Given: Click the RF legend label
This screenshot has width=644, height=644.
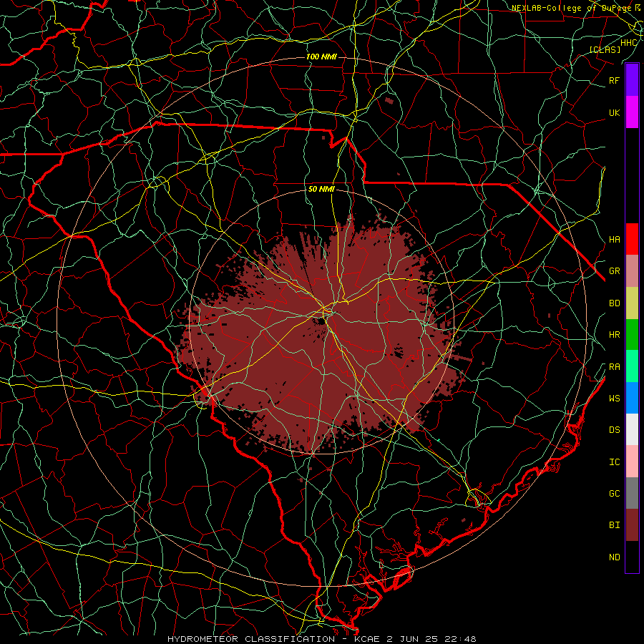Looking at the screenshot, I should [614, 80].
